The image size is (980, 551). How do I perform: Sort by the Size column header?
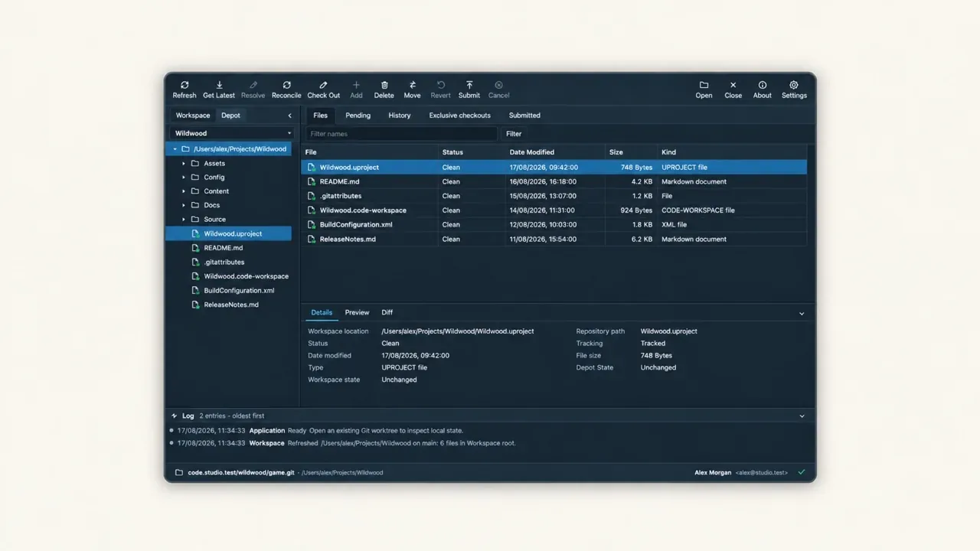632,152
